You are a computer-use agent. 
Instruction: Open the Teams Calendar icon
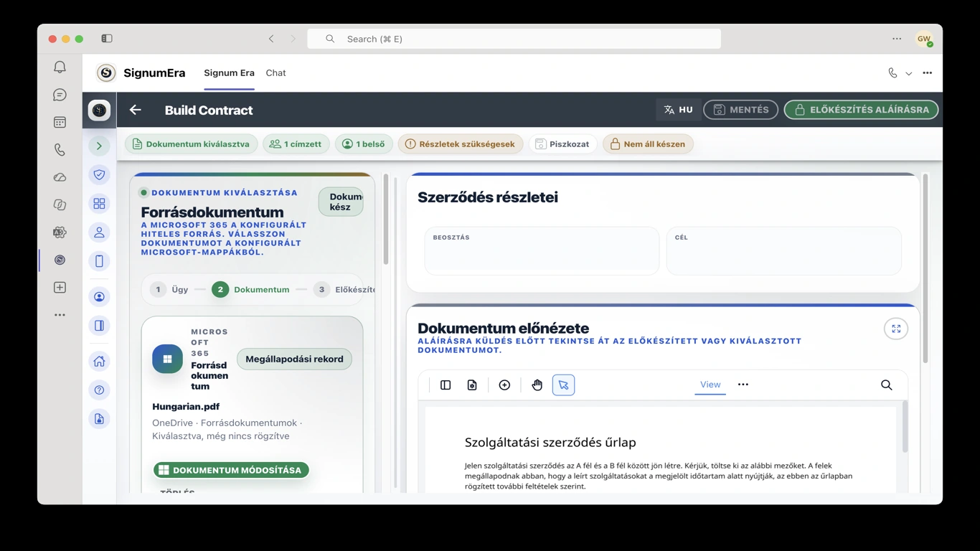coord(60,123)
